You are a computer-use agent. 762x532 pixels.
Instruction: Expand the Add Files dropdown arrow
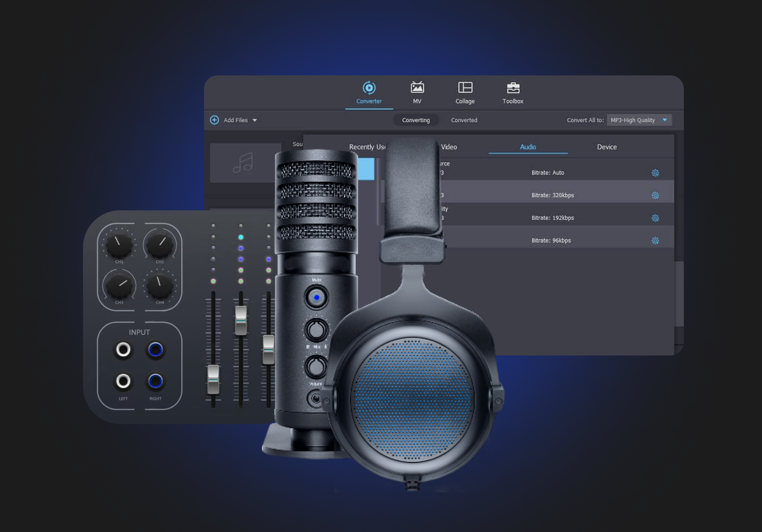coord(255,120)
